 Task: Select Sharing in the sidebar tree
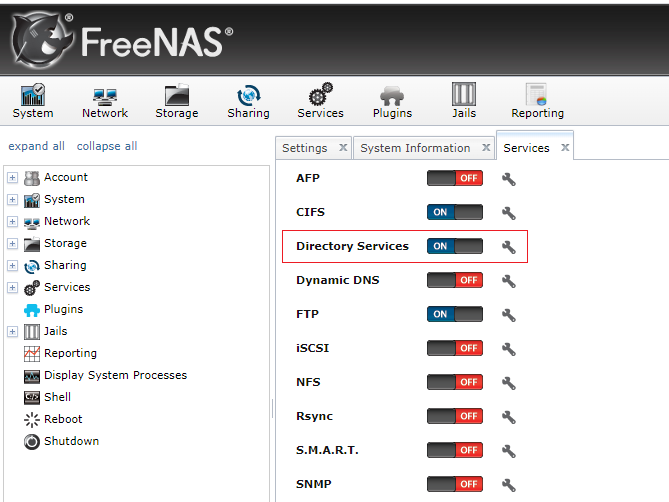65,265
